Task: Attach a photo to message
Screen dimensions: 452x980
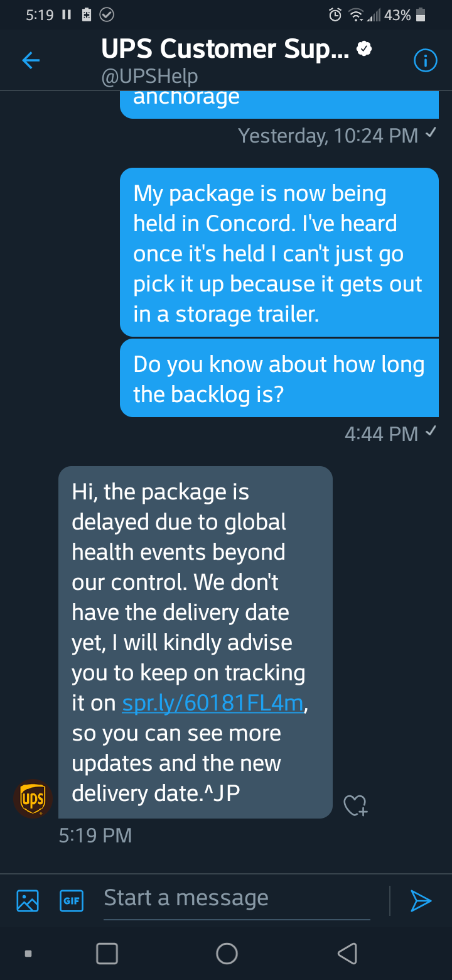Action: click(x=28, y=901)
